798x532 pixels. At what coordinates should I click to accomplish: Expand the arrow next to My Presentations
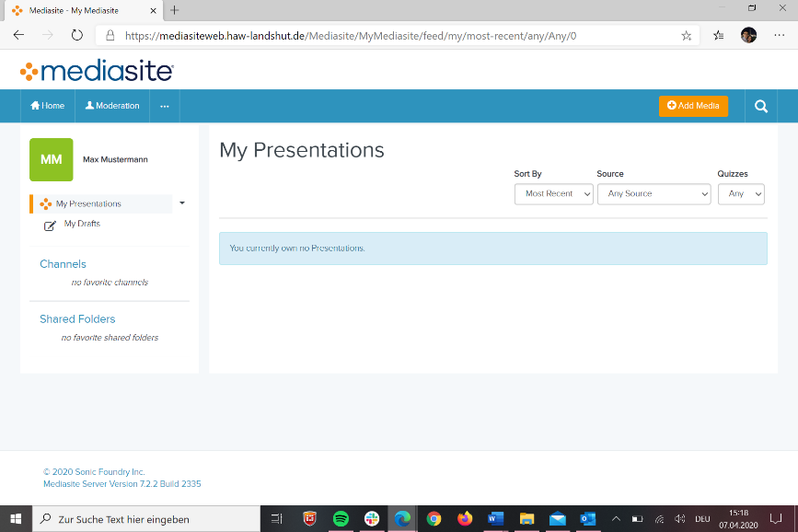point(182,203)
